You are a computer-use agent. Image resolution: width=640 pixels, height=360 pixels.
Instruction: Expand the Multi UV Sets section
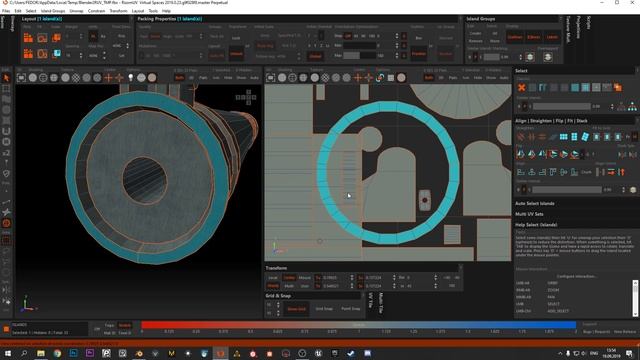click(529, 214)
